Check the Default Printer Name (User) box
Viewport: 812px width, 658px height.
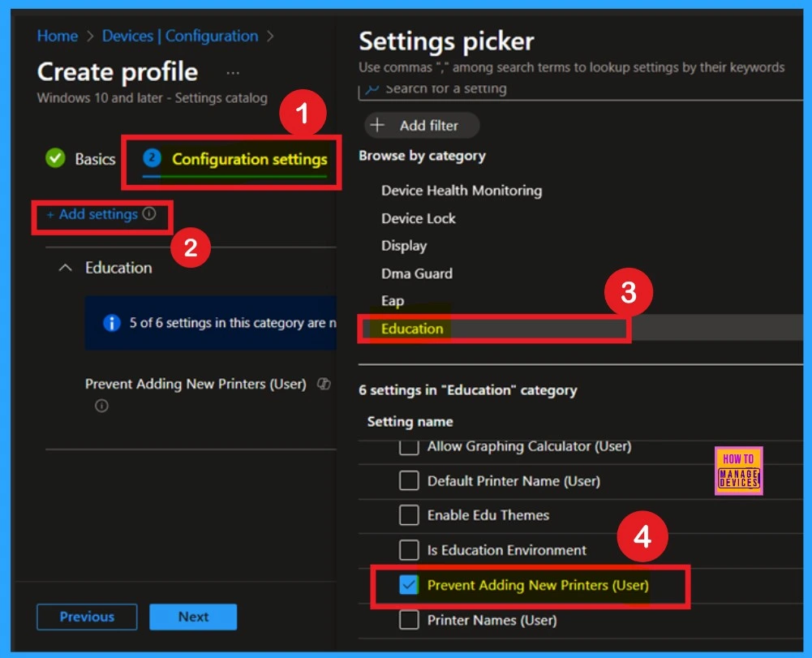pyautogui.click(x=409, y=481)
